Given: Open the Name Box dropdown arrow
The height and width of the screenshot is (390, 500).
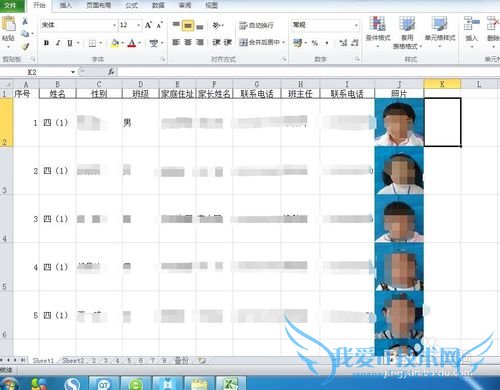Looking at the screenshot, I should click(73, 72).
